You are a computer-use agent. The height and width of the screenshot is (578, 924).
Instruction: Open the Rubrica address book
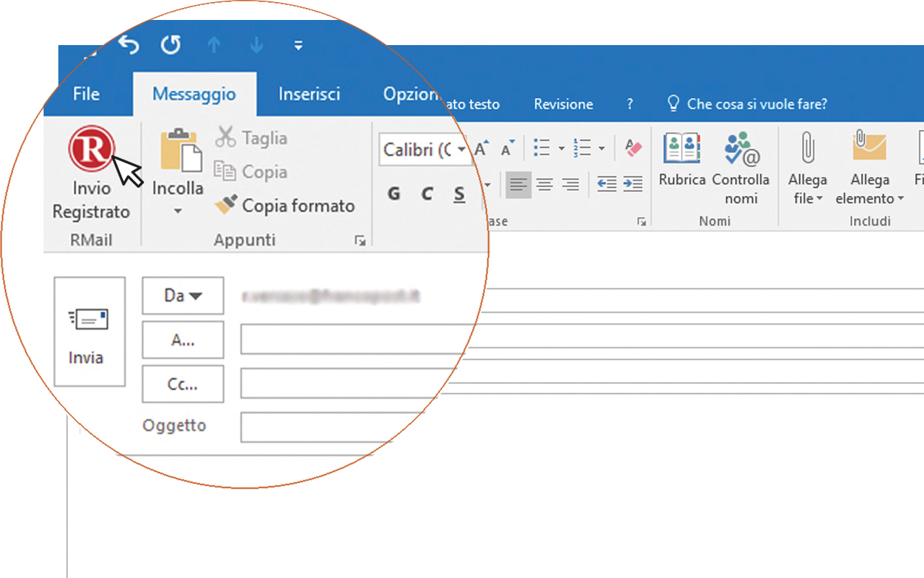click(682, 159)
